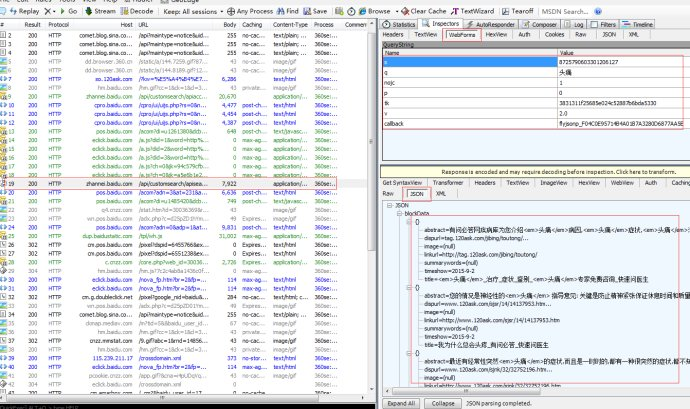
Task: Collapse the JSON root tree node
Action: [389, 206]
